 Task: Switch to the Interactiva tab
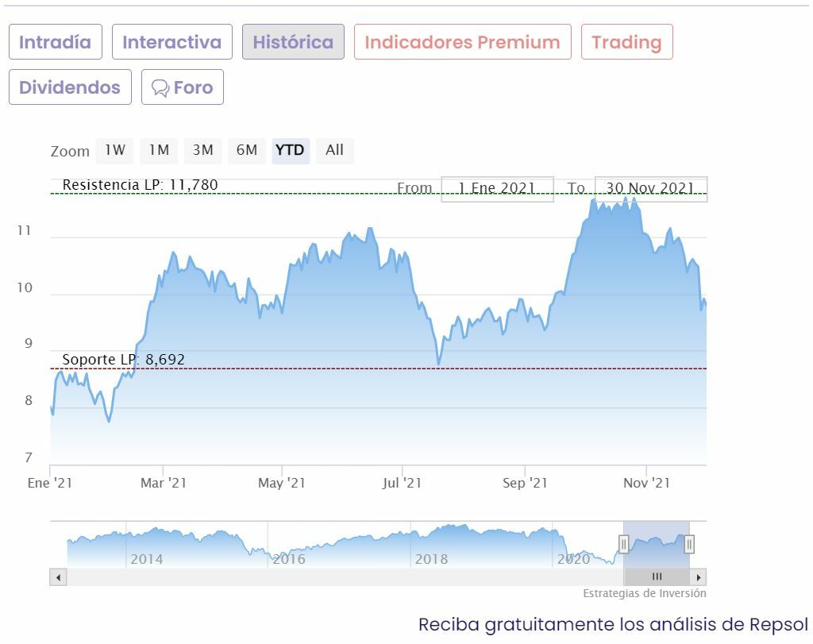pos(171,42)
